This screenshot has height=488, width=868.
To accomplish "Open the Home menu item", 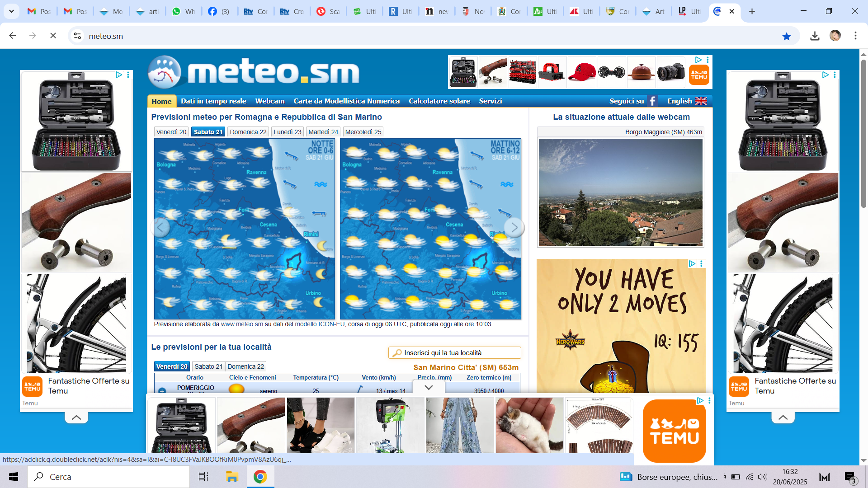I will 161,101.
